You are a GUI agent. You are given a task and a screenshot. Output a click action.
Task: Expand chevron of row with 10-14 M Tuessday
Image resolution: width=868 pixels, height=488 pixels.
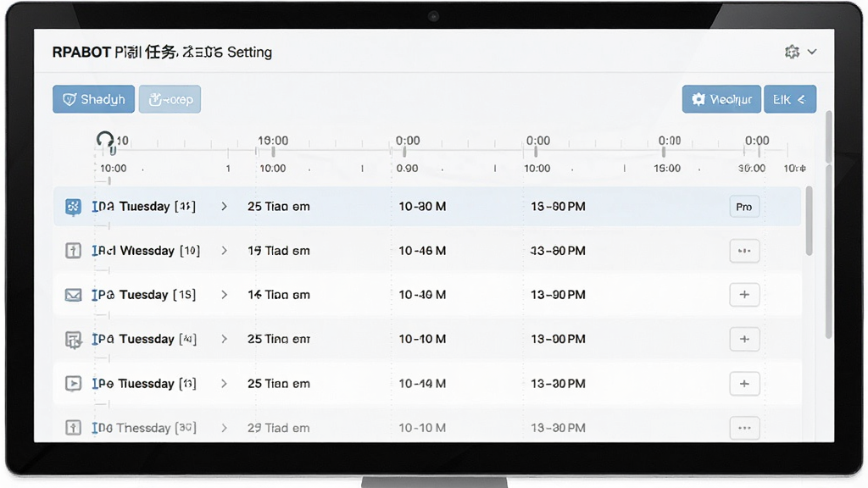(224, 384)
